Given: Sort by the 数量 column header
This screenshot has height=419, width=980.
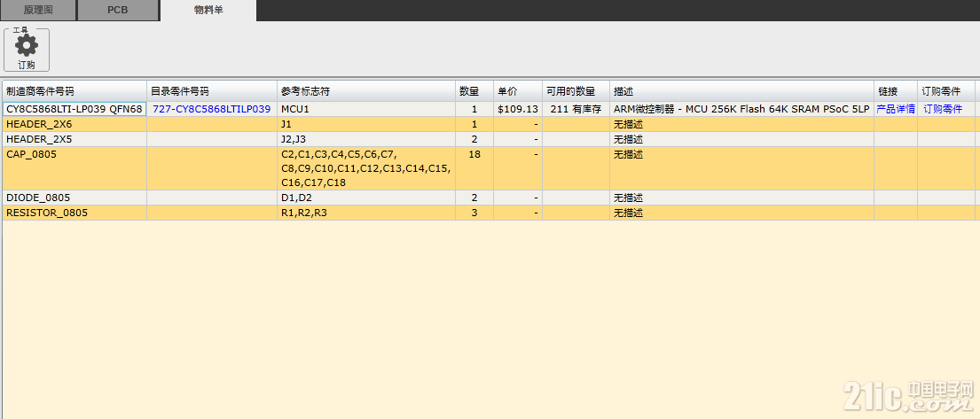Looking at the screenshot, I should tap(474, 91).
